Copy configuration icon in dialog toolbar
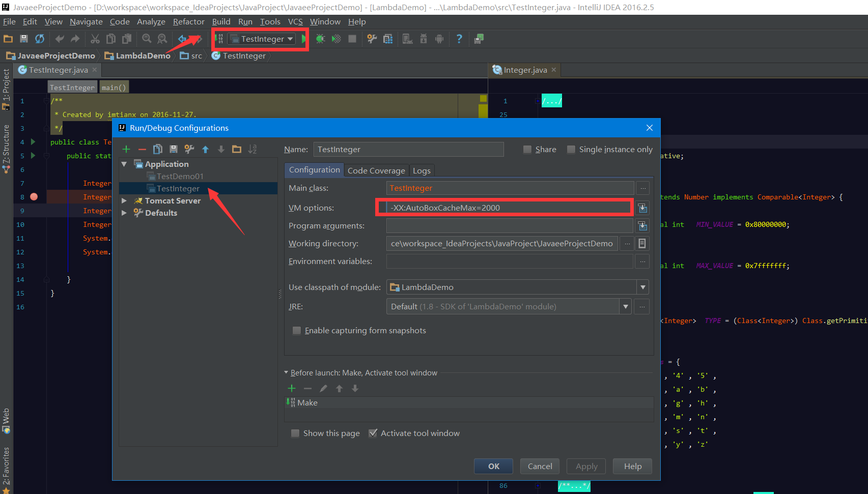This screenshot has width=868, height=494. tap(158, 149)
